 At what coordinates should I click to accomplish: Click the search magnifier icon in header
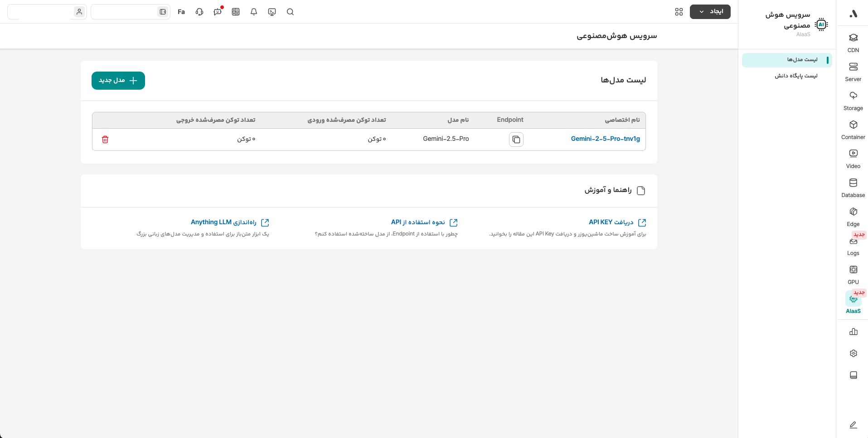pos(291,12)
